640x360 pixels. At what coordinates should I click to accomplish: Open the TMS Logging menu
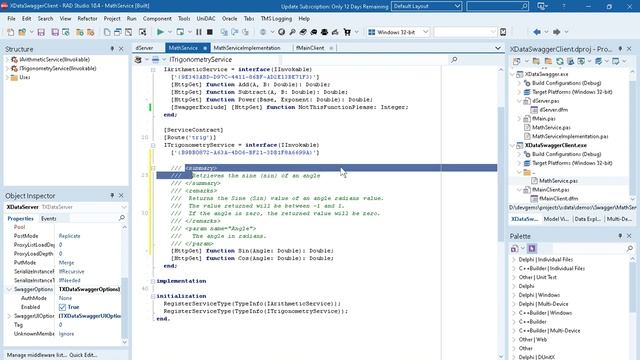(x=276, y=19)
